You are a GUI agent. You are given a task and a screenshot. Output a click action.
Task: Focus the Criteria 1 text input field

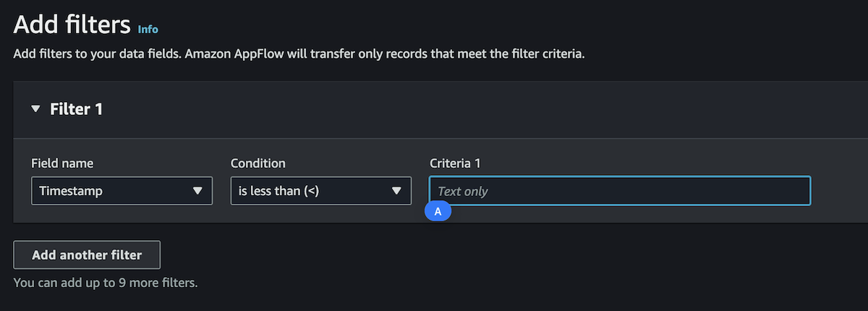pos(620,191)
